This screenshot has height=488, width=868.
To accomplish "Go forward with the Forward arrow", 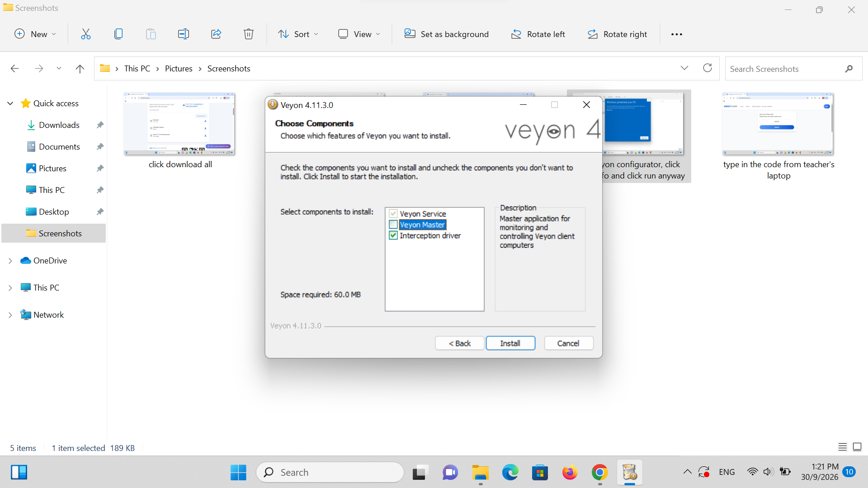I will pos(39,69).
